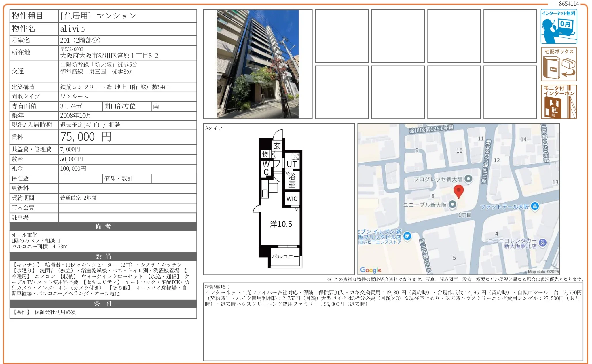
Task: Click the 条件 section header bar
Action: tap(103, 304)
